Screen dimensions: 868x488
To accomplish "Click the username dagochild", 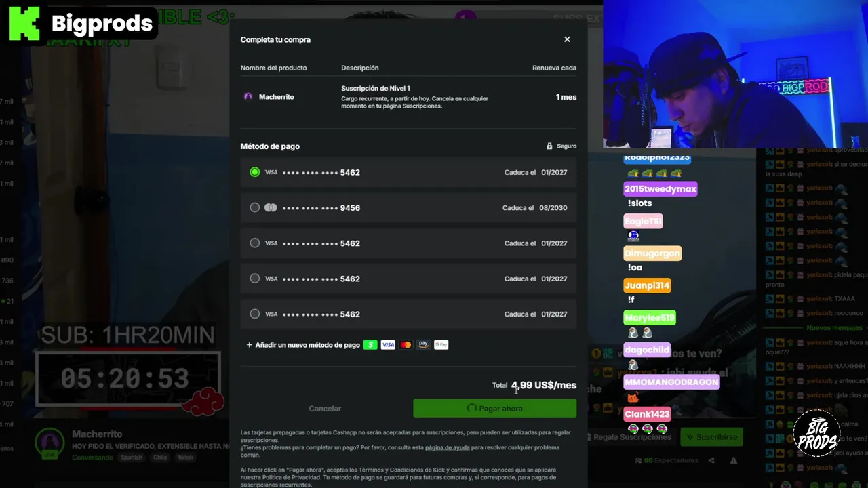I will pos(647,350).
